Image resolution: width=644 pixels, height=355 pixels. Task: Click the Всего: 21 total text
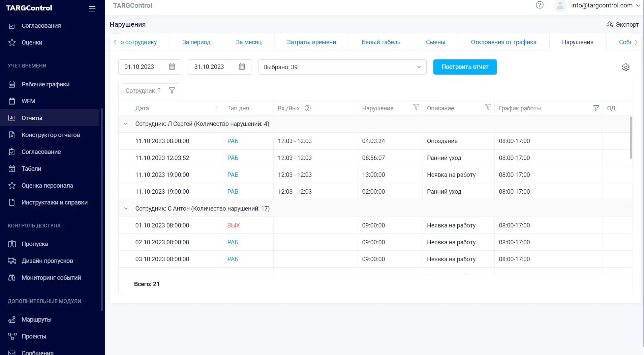pyautogui.click(x=147, y=284)
